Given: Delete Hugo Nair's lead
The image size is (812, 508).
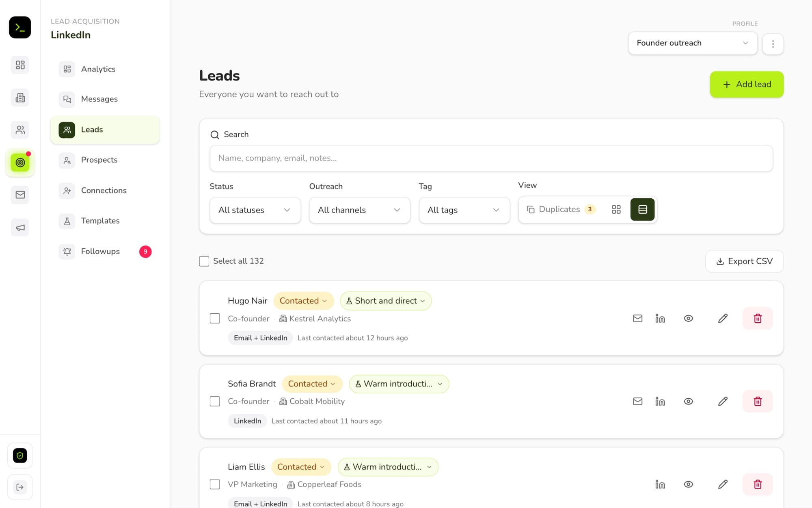Looking at the screenshot, I should (758, 318).
